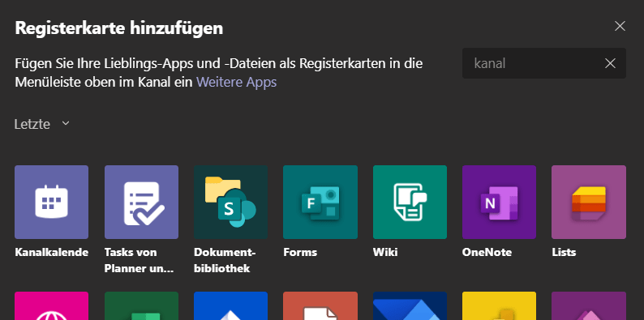
Task: Add the Kanalkalender app tile
Action: click(51, 202)
